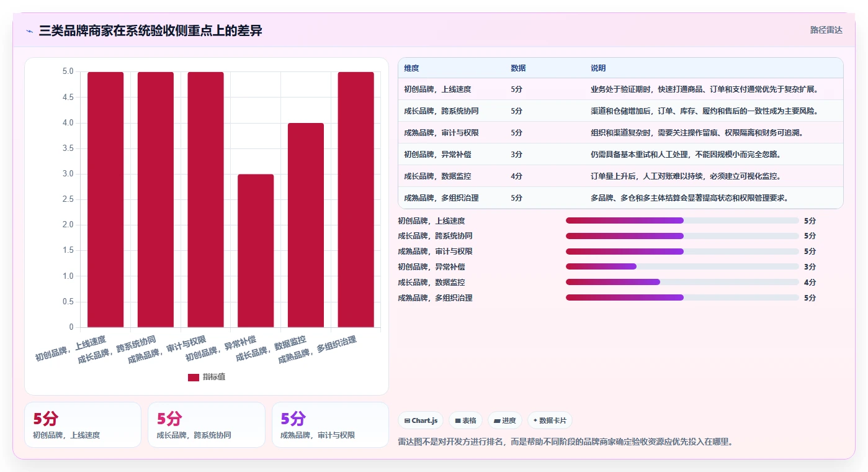The image size is (868, 472).
Task: Click description starting 渠道和仓储增加后
Action: pos(704,111)
